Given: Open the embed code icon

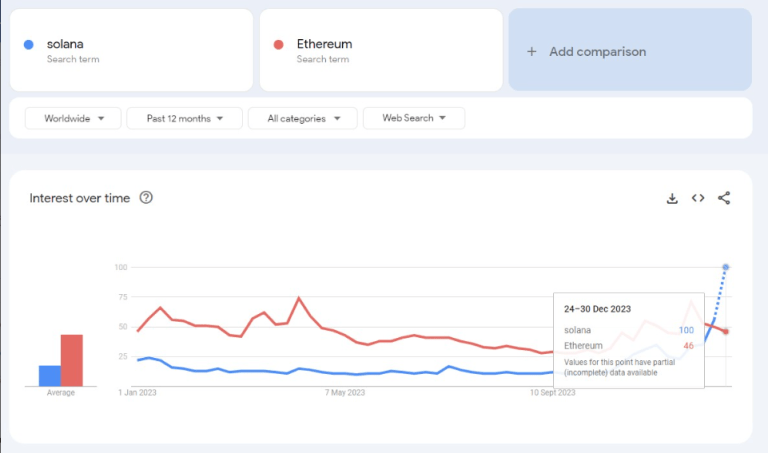Looking at the screenshot, I should pyautogui.click(x=698, y=198).
